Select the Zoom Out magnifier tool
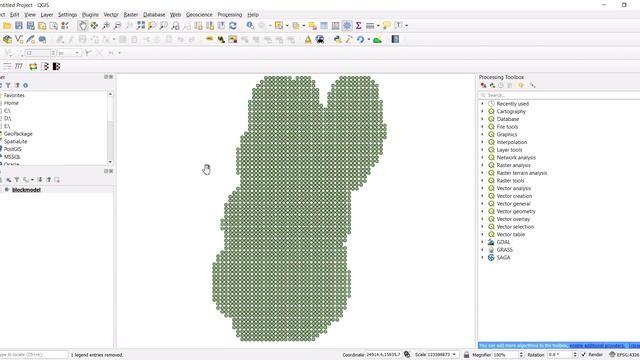The height and width of the screenshot is (360, 640). coord(117,26)
